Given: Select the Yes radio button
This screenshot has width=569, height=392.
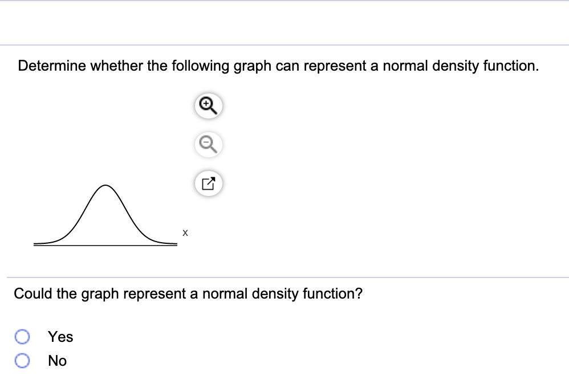Looking at the screenshot, I should (22, 337).
